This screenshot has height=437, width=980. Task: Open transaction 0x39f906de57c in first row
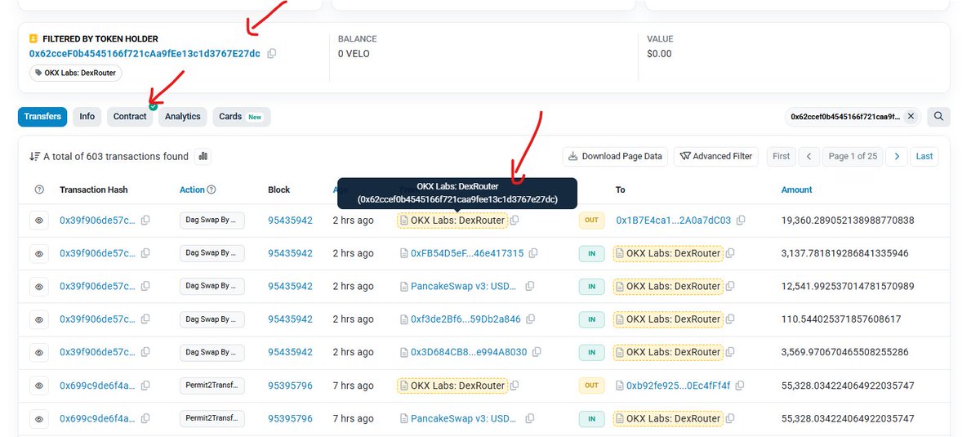[98, 221]
